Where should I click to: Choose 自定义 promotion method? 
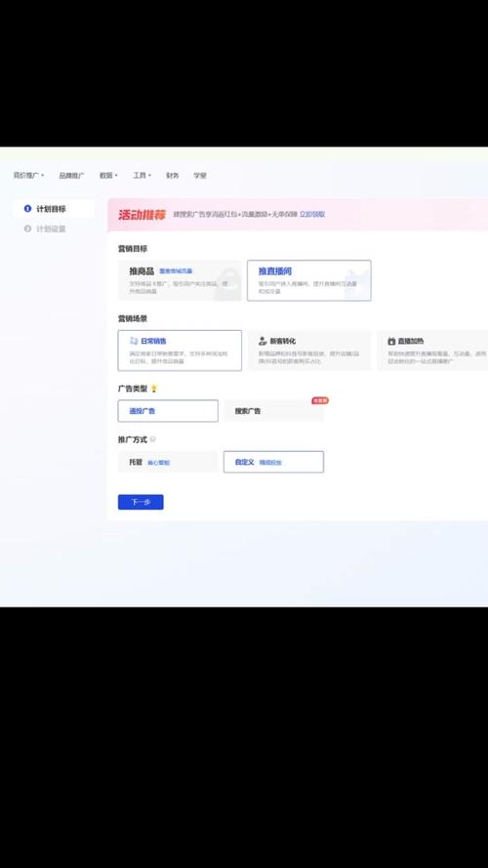point(274,462)
